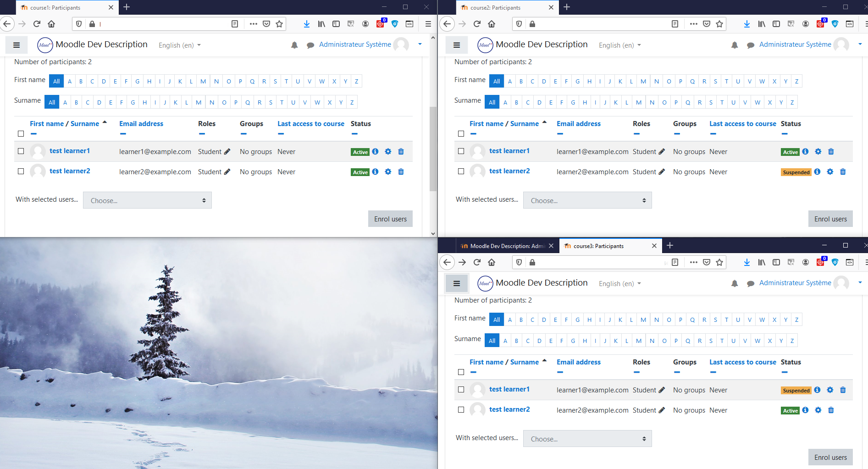Click scroll-down arrow in course1 window
The width and height of the screenshot is (868, 469).
[x=433, y=233]
